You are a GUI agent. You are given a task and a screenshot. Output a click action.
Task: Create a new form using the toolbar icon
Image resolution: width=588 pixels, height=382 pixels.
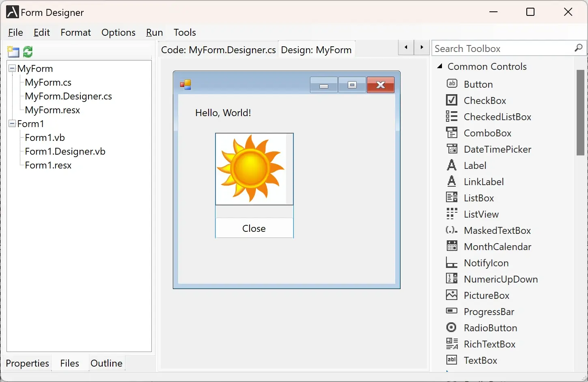[x=13, y=52]
